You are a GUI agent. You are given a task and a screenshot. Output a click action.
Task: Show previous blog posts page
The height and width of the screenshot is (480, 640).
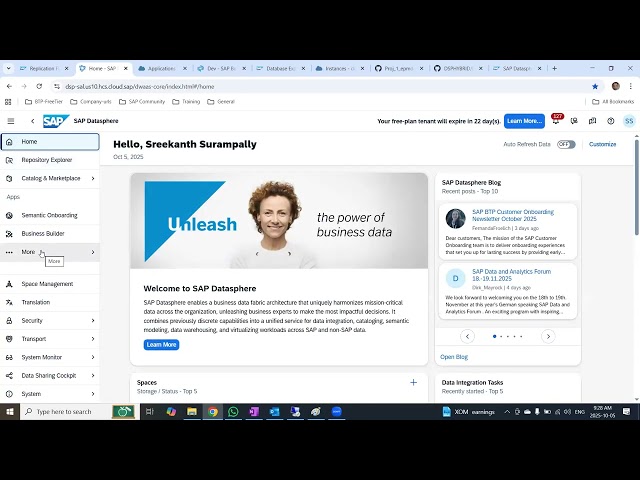(x=467, y=336)
